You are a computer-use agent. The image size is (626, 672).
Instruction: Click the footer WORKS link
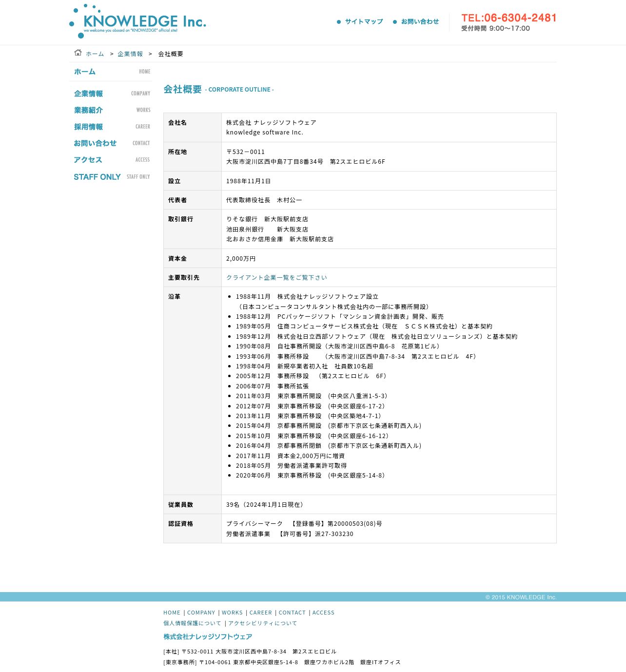[232, 613]
